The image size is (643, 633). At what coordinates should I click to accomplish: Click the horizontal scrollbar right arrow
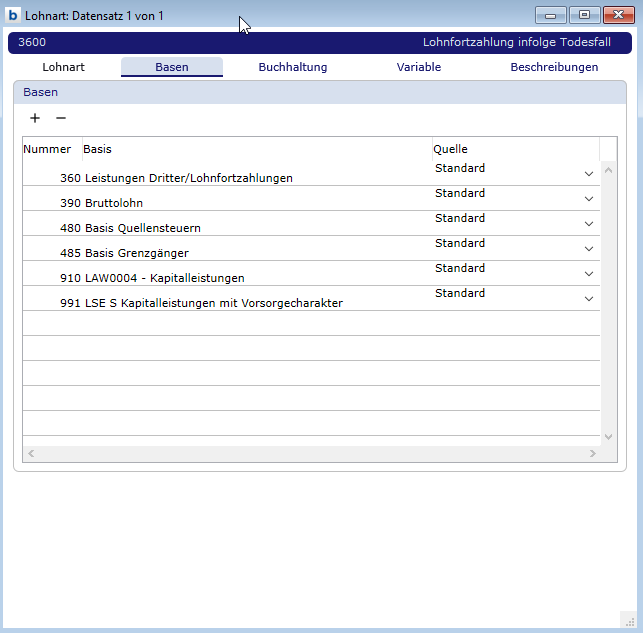(x=593, y=454)
